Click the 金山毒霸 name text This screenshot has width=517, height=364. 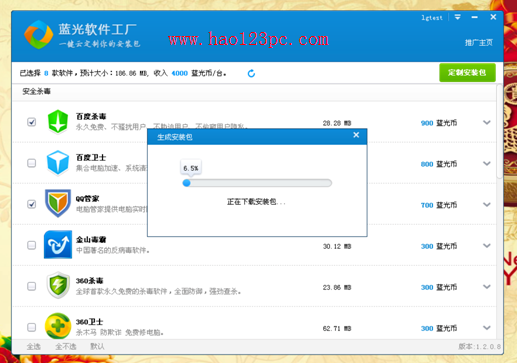tap(91, 240)
